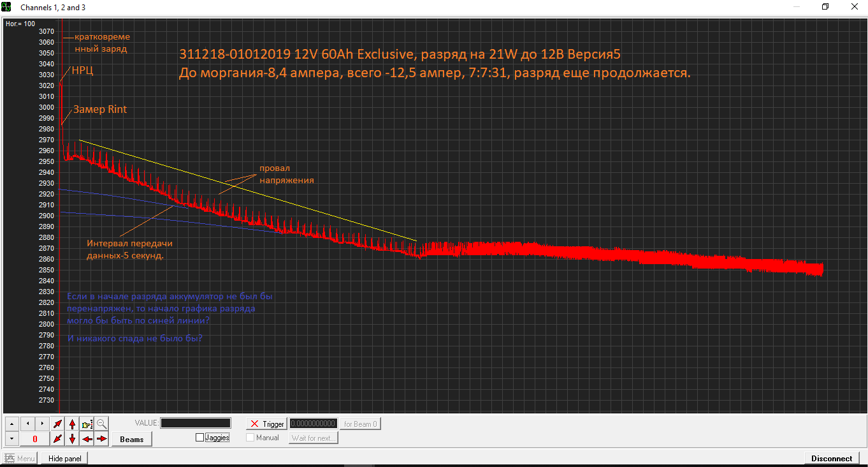The image size is (868, 467).
Task: Click the small left triangle button
Action: (27, 424)
